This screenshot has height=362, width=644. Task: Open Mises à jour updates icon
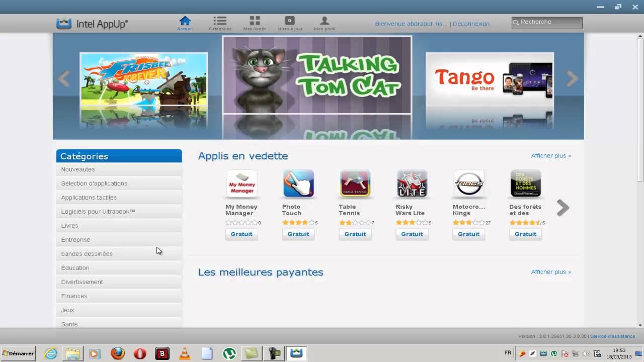(289, 21)
